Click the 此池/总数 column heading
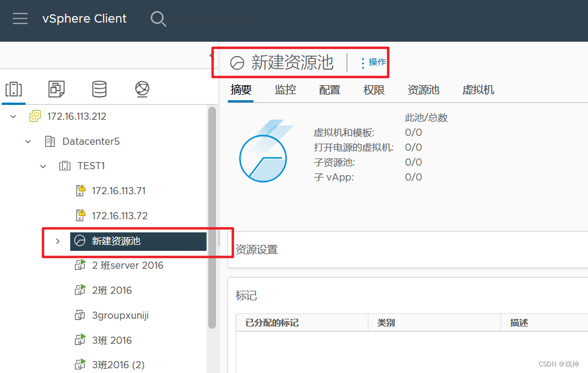This screenshot has height=373, width=588. (426, 117)
